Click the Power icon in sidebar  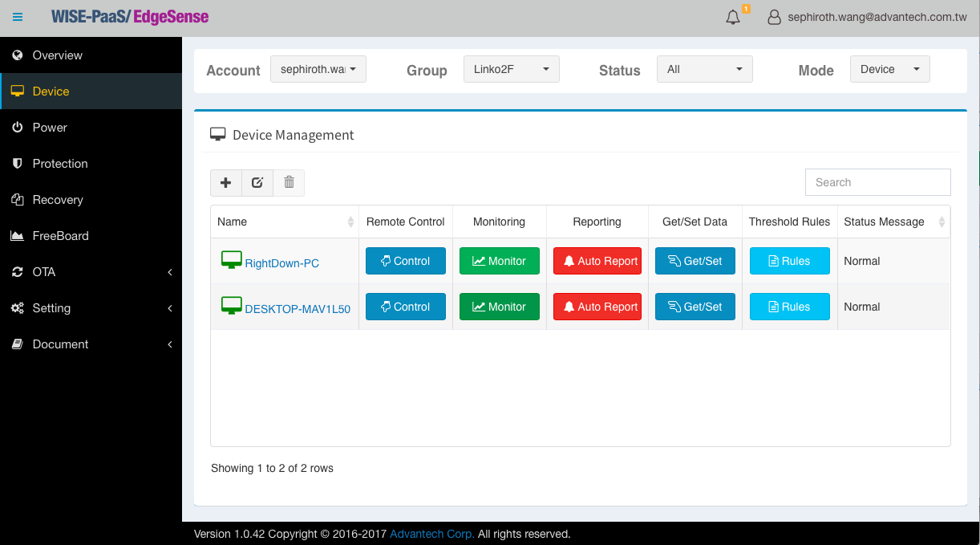17,128
